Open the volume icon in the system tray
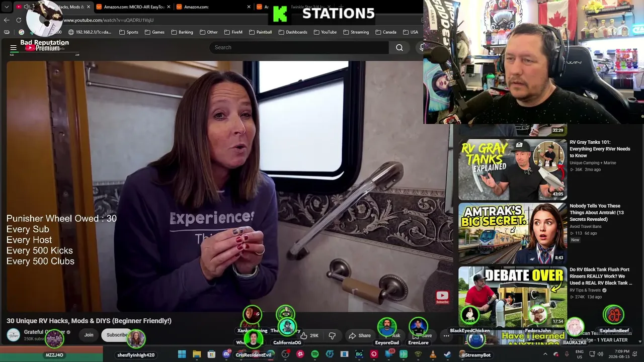The image size is (644, 362). pos(601,354)
